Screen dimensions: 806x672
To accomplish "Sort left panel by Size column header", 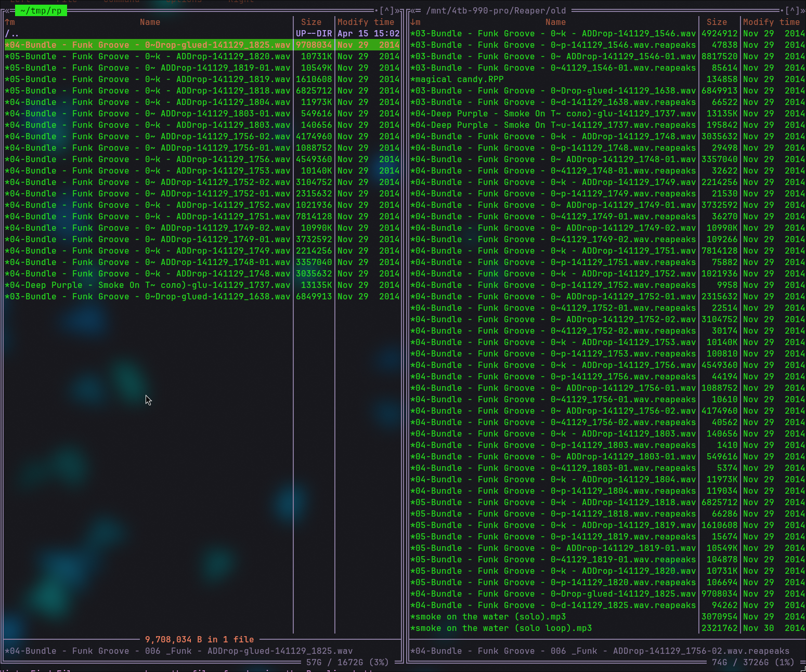I will (x=311, y=22).
